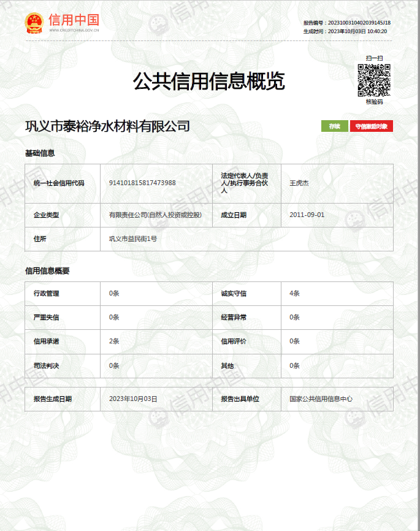Click company name 巩义市泰裕净水材料有限公司
Screen dimensions: 420x531
(107, 126)
